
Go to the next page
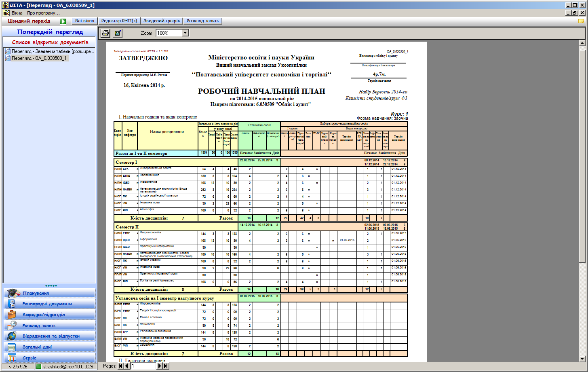click(x=160, y=366)
